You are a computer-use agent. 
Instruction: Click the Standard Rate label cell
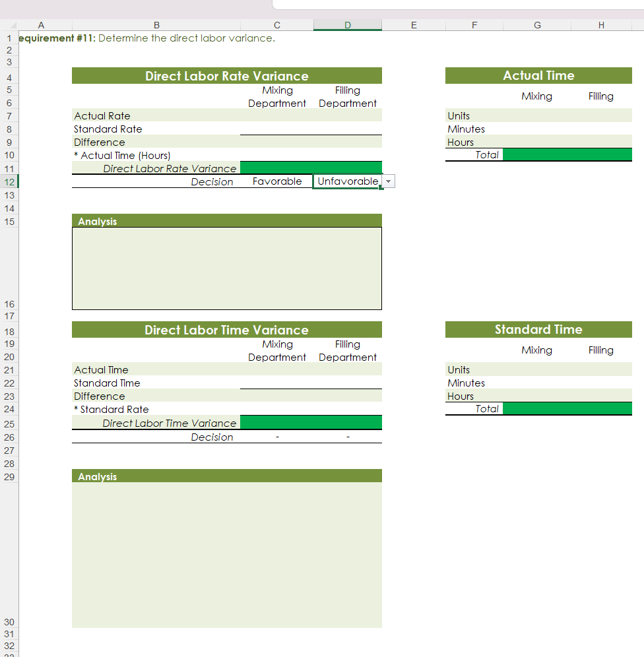click(108, 129)
